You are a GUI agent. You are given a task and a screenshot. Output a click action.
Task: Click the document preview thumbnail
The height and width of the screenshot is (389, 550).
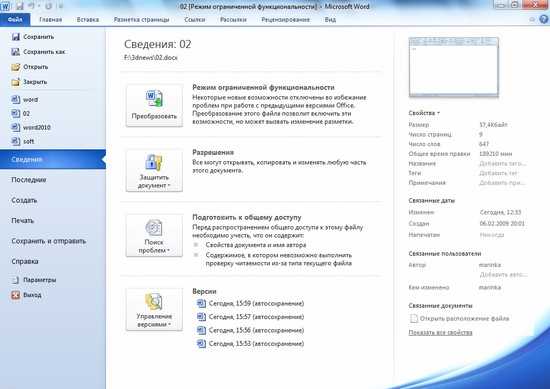point(454,67)
